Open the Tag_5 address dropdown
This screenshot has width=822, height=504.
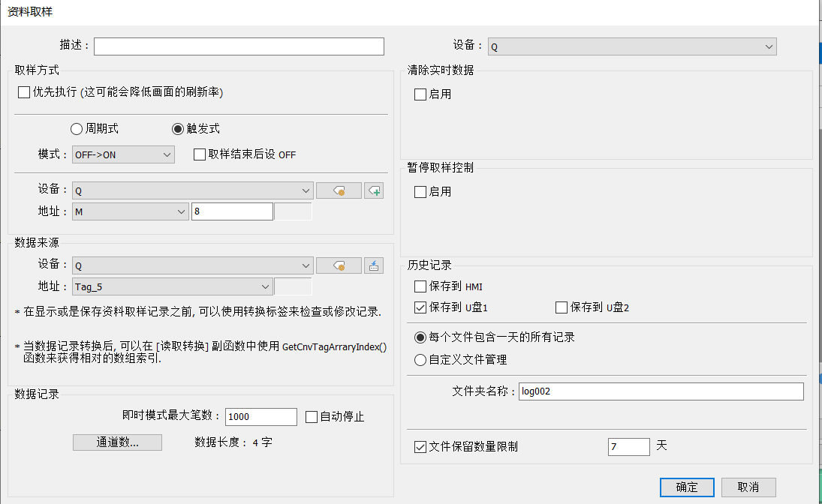[x=172, y=286]
